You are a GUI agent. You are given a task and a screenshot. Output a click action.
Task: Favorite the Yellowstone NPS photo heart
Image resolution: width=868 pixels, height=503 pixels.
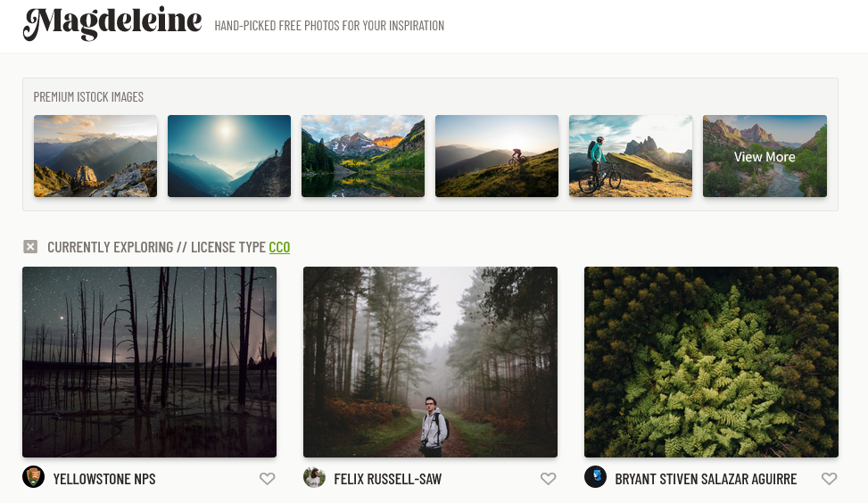click(268, 479)
